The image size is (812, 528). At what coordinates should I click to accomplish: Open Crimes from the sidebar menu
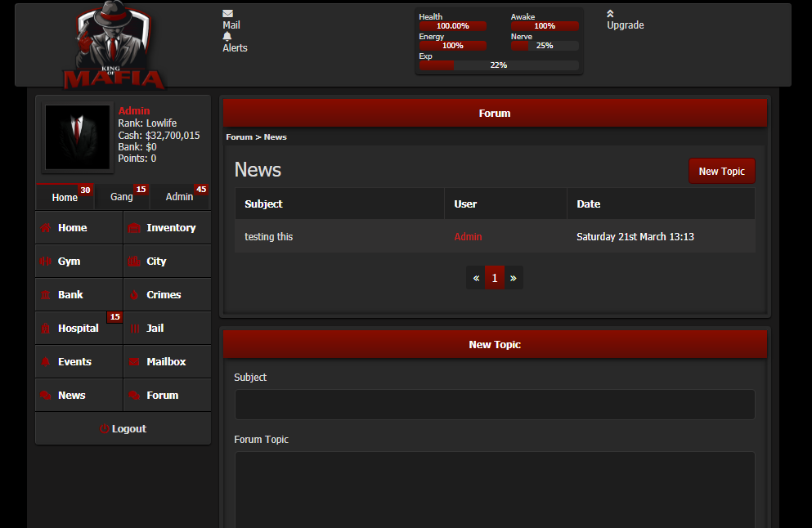pyautogui.click(x=168, y=294)
